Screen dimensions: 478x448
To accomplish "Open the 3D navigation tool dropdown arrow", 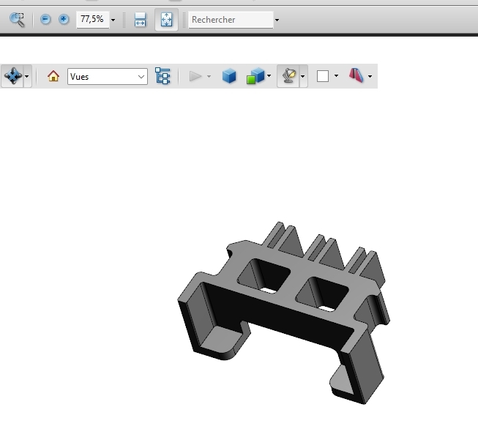I will point(27,77).
